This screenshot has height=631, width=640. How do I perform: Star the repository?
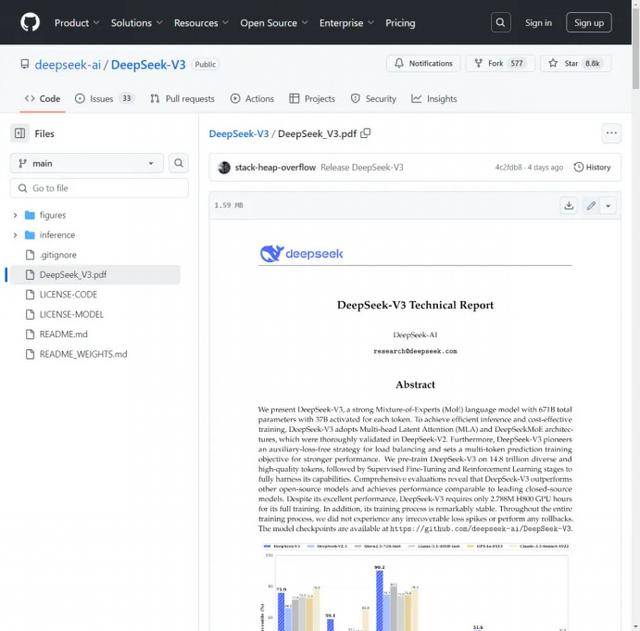[x=576, y=63]
